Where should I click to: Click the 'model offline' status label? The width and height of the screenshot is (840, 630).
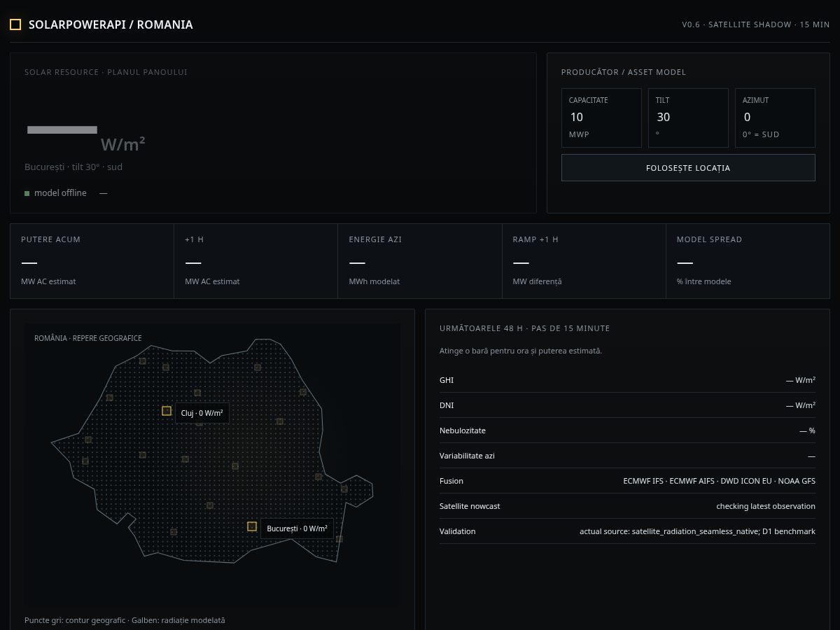pyautogui.click(x=60, y=193)
